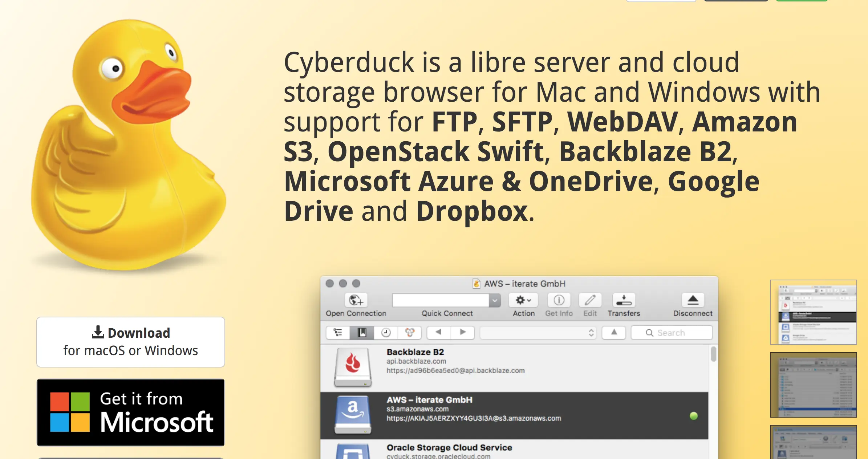This screenshot has width=868, height=459.
Task: Expand the Action gear menu
Action: [x=523, y=300]
